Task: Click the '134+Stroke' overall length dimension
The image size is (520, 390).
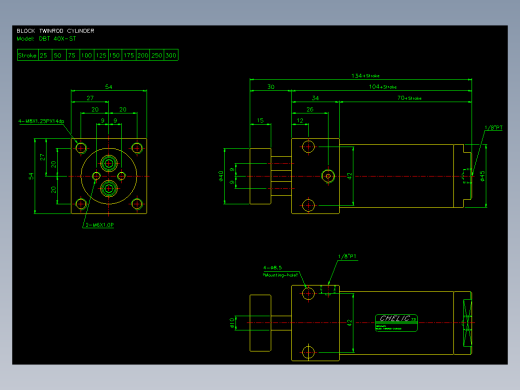Action: coord(366,76)
